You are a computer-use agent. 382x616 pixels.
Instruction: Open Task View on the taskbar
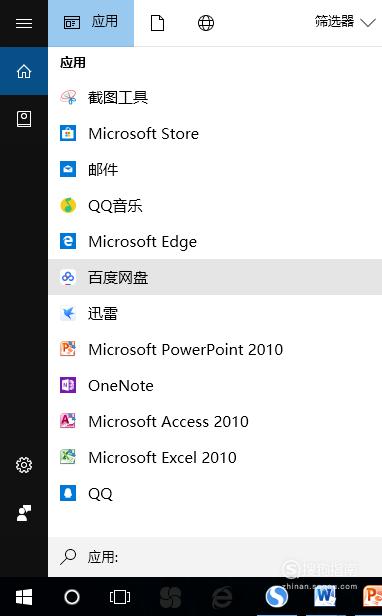(x=120, y=597)
